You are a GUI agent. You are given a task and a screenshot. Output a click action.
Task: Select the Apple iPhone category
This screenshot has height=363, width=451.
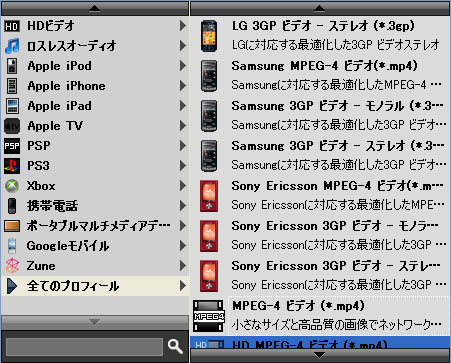pyautogui.click(x=95, y=86)
